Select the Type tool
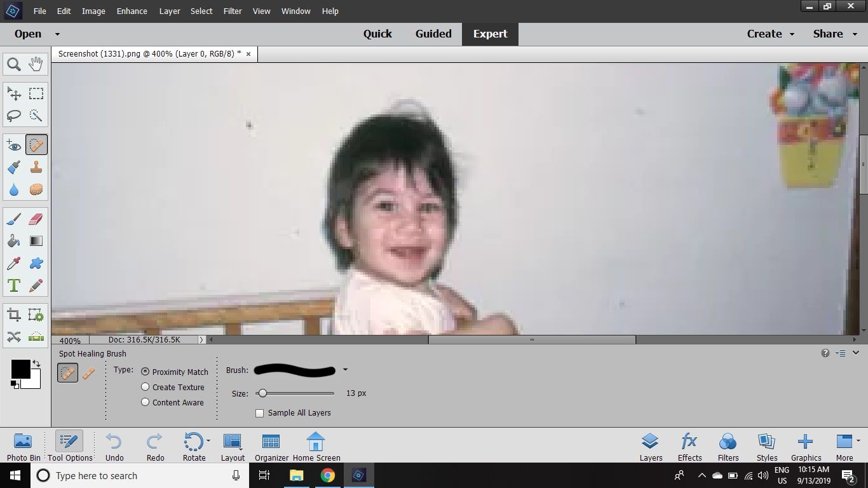Image resolution: width=868 pixels, height=488 pixels. pos(14,285)
